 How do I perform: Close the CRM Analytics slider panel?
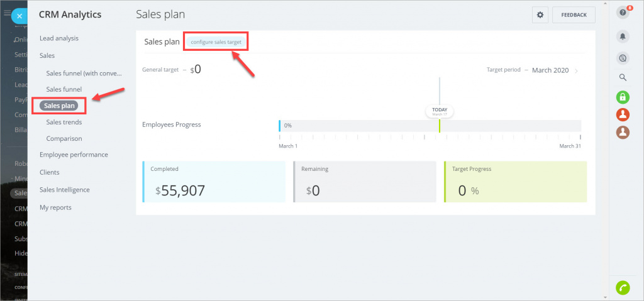19,16
